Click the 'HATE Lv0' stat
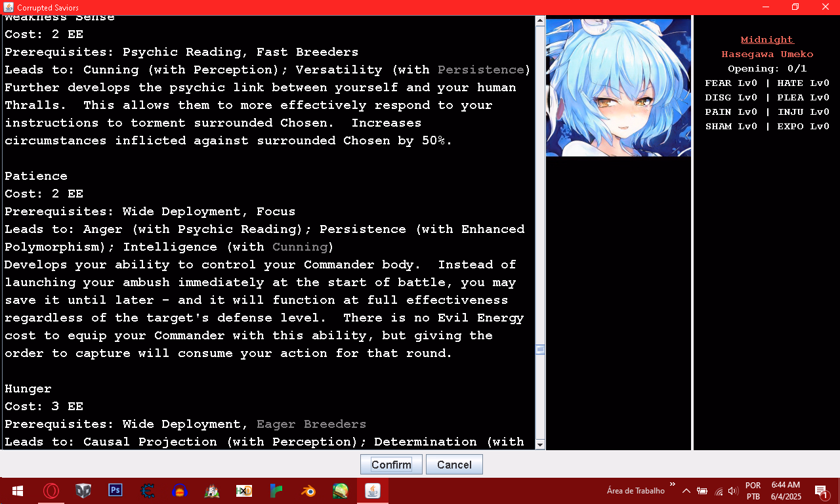Image resolution: width=840 pixels, height=504 pixels. click(803, 83)
